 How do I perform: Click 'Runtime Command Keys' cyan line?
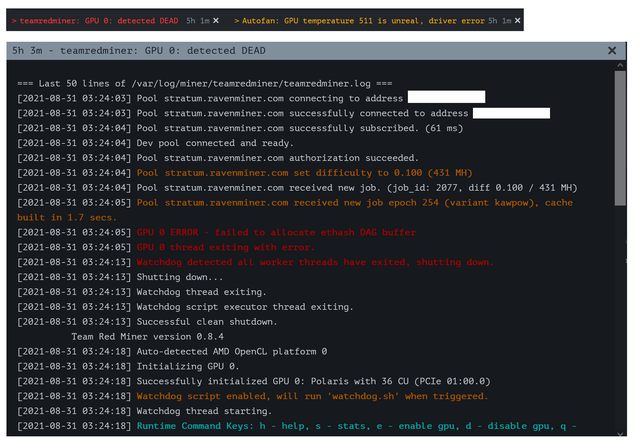pyautogui.click(x=297, y=426)
